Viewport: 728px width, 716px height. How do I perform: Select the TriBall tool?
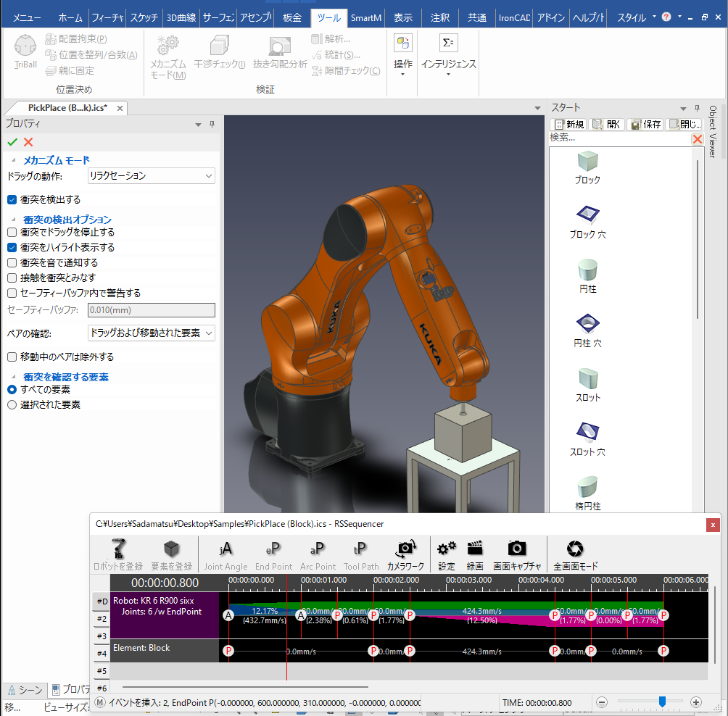[x=24, y=51]
